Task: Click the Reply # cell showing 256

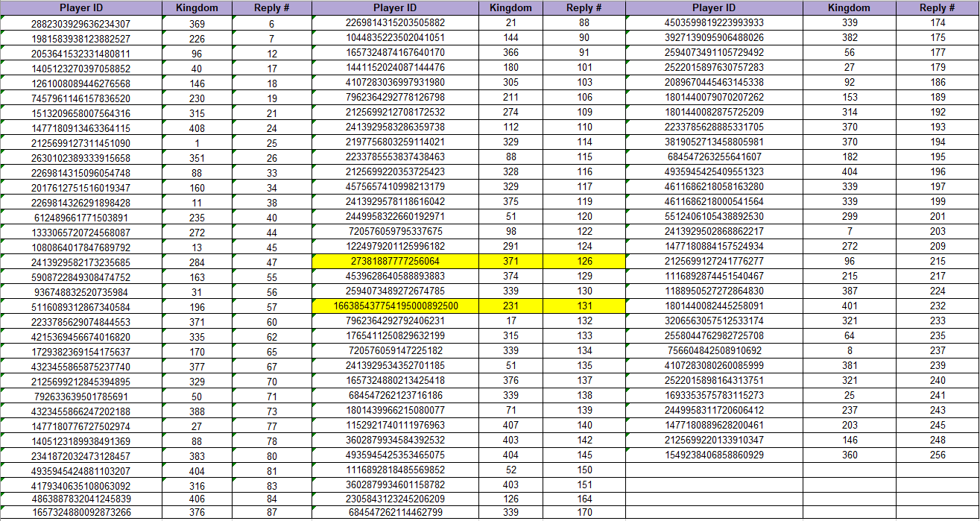Action: 938,455
